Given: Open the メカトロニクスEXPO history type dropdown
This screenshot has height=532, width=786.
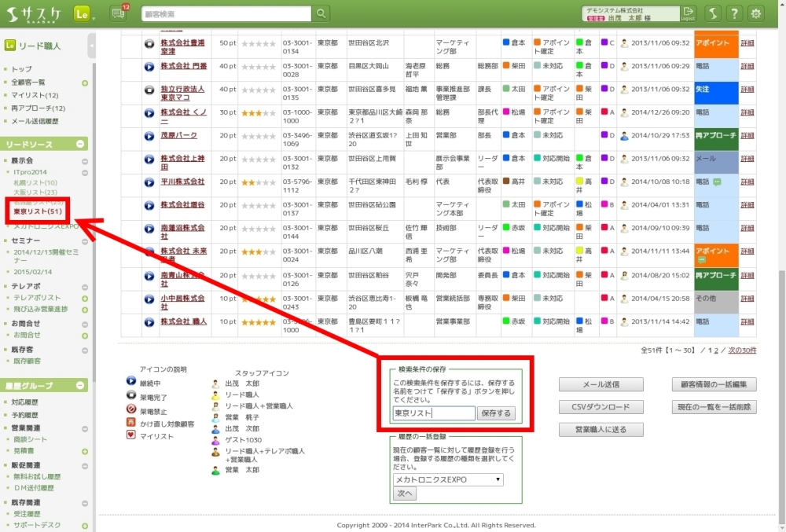Looking at the screenshot, I should (448, 479).
